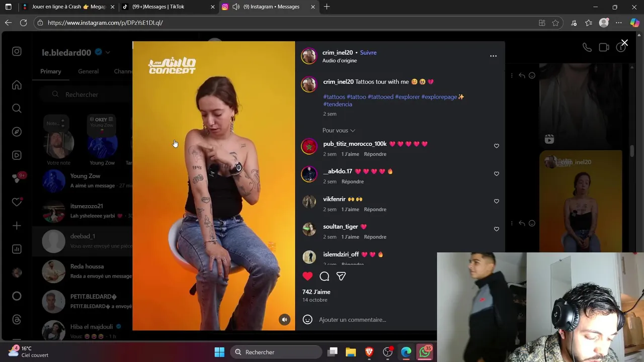Open Explore compass in sidebar

pyautogui.click(x=17, y=132)
